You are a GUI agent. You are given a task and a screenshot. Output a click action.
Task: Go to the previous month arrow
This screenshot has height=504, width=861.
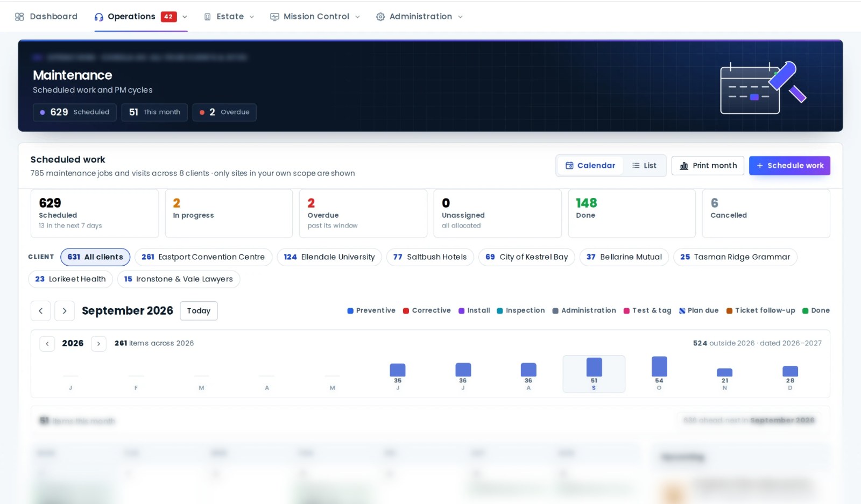pos(41,311)
